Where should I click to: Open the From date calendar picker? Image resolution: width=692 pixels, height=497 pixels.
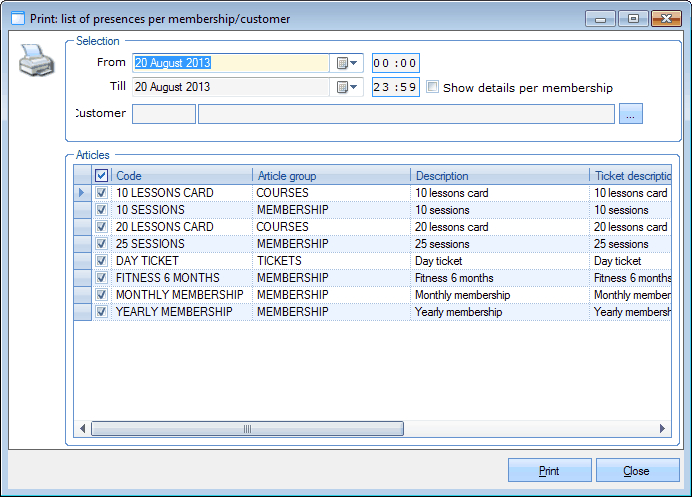(x=347, y=63)
